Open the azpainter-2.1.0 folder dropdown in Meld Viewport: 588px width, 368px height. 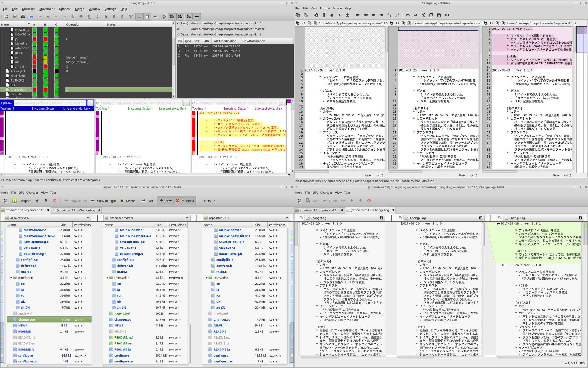pyautogui.click(x=47, y=218)
